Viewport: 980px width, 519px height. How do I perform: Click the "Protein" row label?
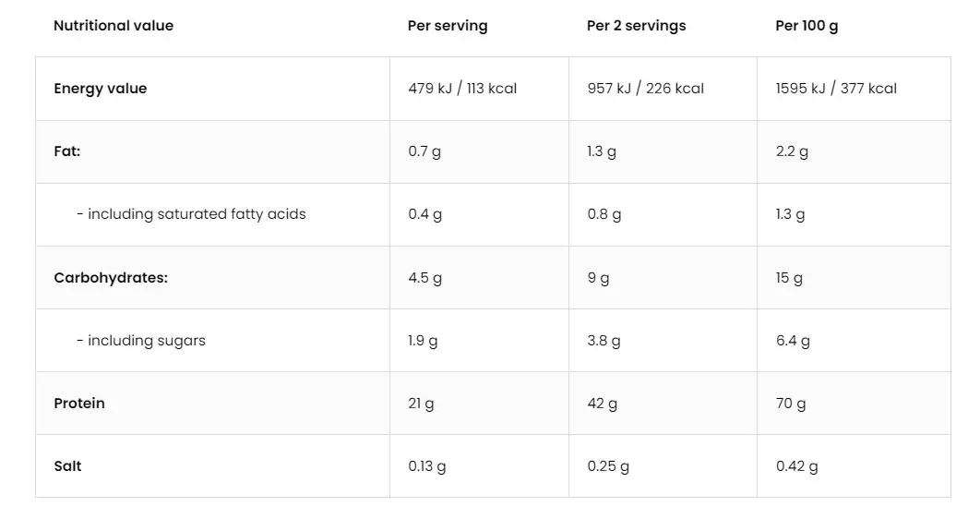tap(79, 404)
